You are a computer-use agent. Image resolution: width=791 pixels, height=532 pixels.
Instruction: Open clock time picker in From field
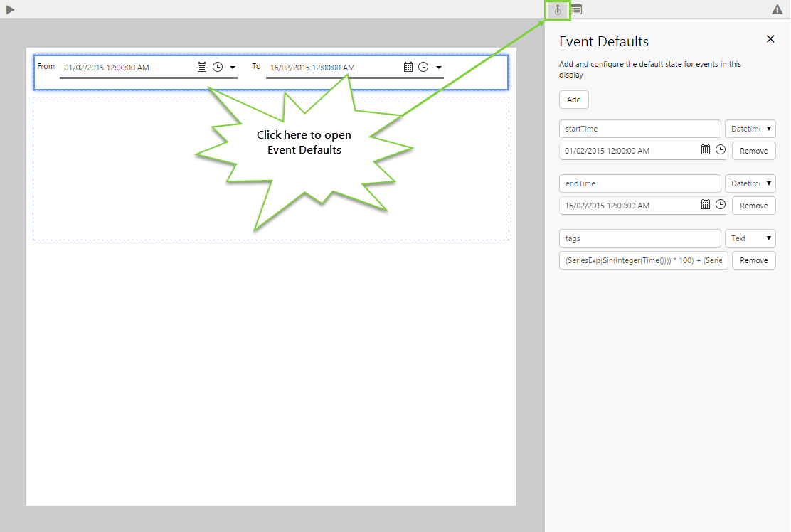pyautogui.click(x=218, y=67)
